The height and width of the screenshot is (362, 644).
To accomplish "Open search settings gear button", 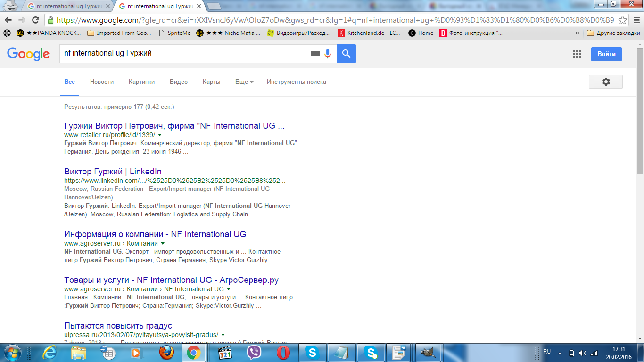I will pyautogui.click(x=606, y=82).
